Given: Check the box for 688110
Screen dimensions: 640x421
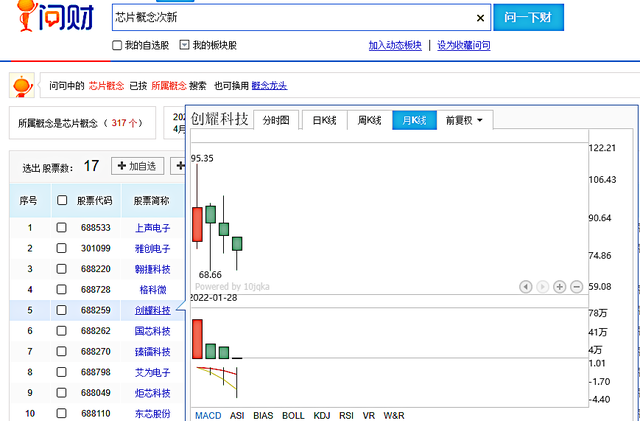Looking at the screenshot, I should point(61,413).
